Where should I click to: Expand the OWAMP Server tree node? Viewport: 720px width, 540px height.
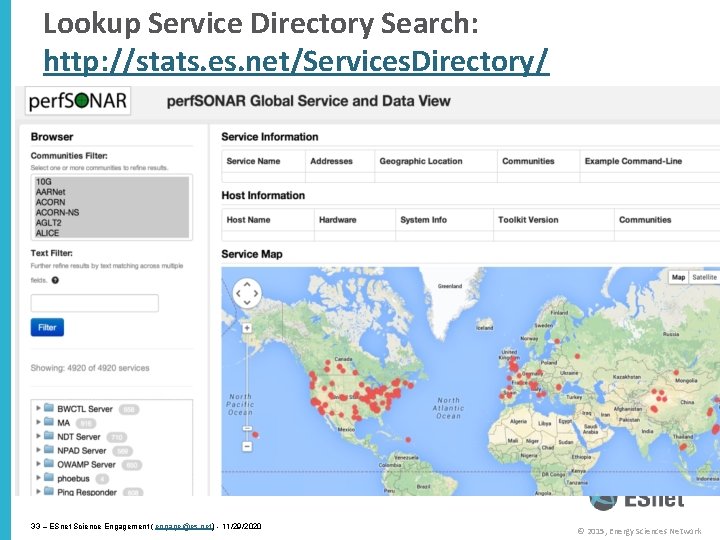[38, 463]
